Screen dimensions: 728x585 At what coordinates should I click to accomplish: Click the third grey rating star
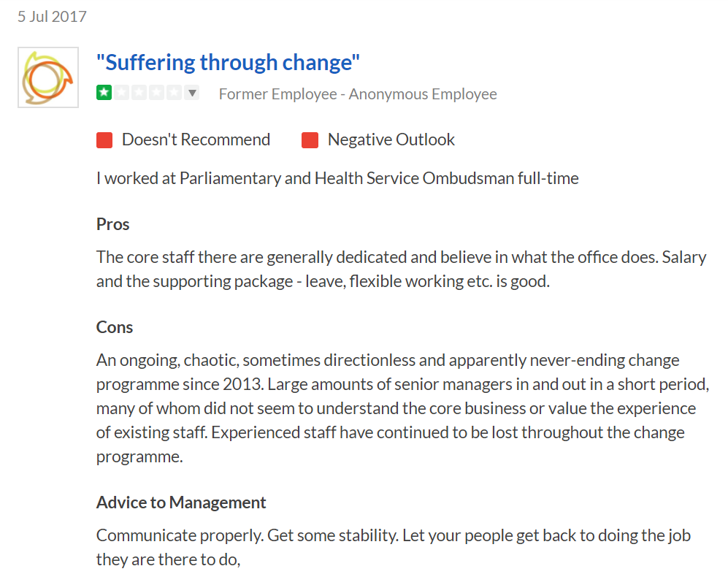[139, 93]
